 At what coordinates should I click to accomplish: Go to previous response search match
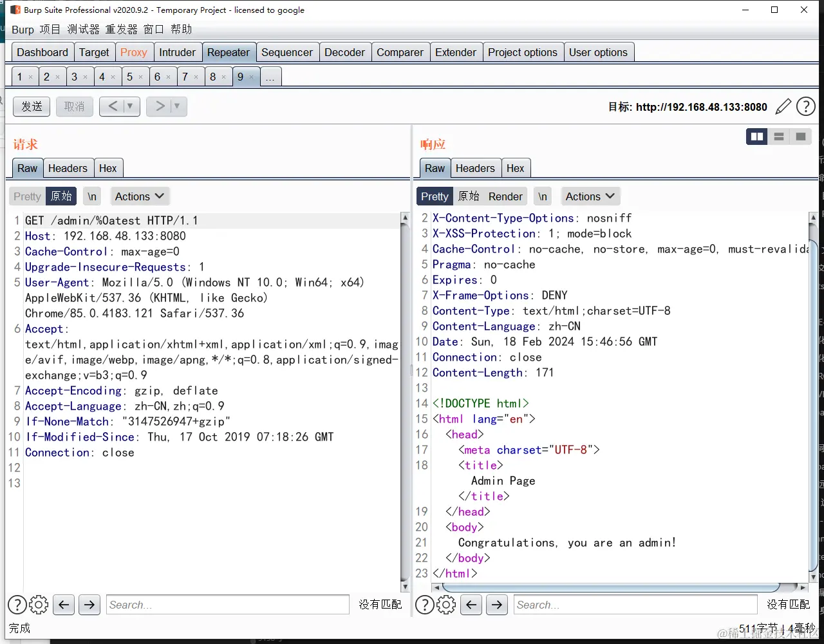pyautogui.click(x=471, y=605)
